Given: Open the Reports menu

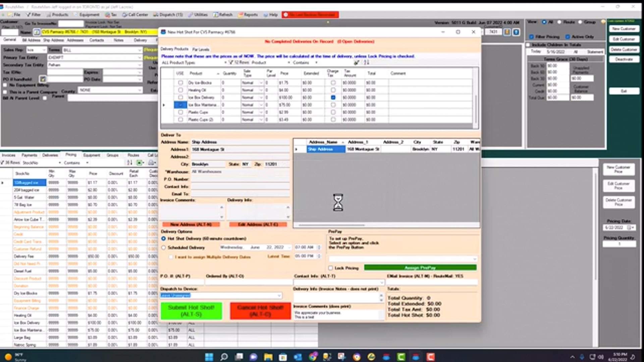Looking at the screenshot, I should 248,15.
